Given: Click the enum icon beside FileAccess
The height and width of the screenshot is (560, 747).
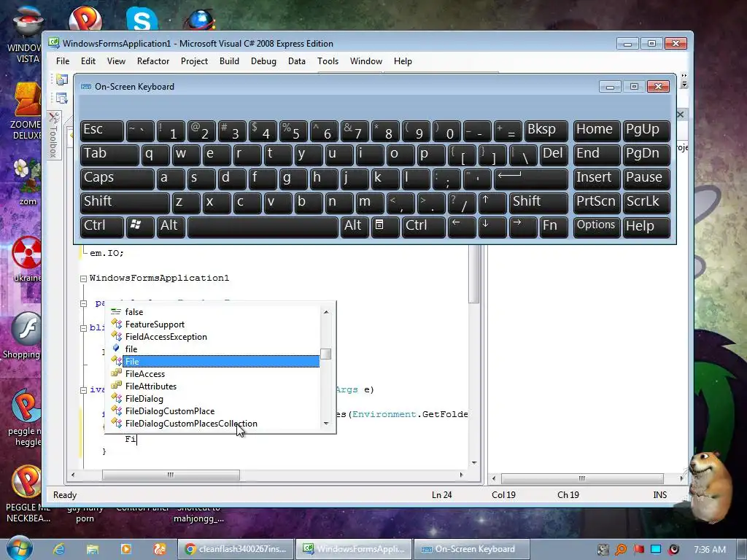Looking at the screenshot, I should (116, 373).
